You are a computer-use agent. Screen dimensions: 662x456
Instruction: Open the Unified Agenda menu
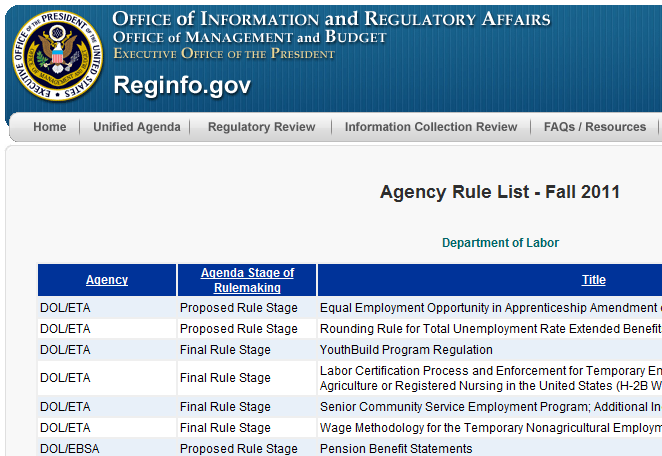(x=137, y=127)
